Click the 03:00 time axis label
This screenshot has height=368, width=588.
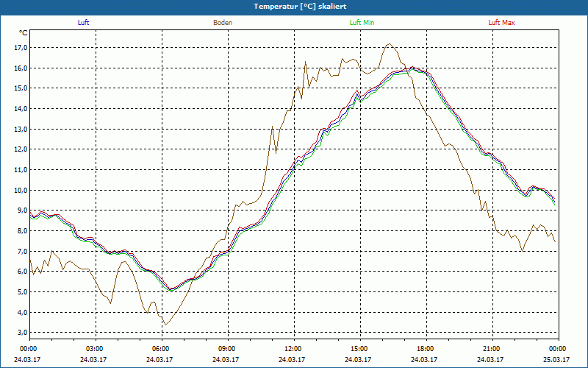[x=94, y=349]
